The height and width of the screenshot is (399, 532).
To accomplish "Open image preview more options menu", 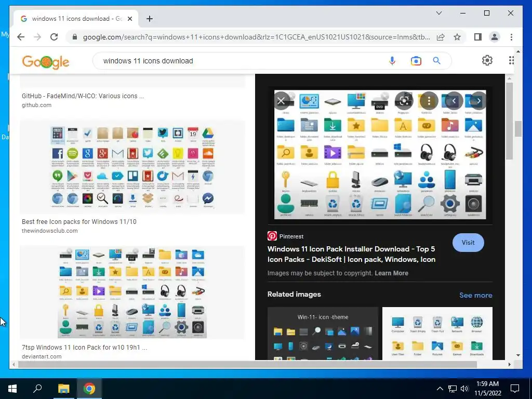I will pyautogui.click(x=429, y=101).
